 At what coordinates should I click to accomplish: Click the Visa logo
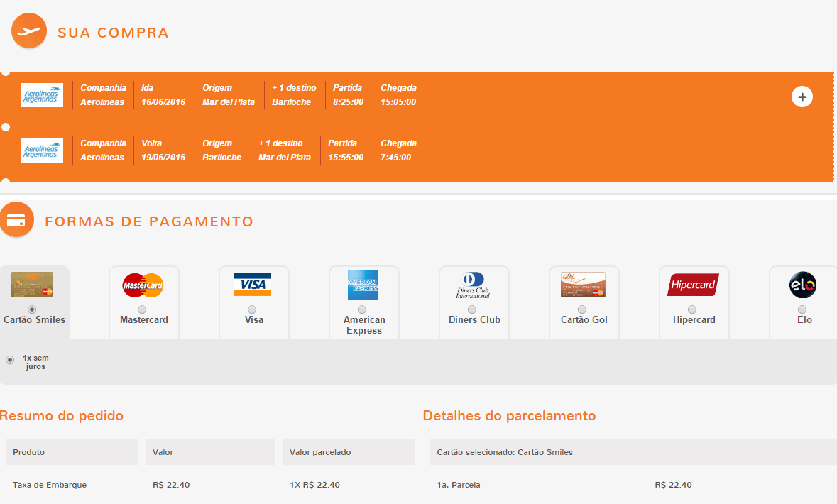253,285
